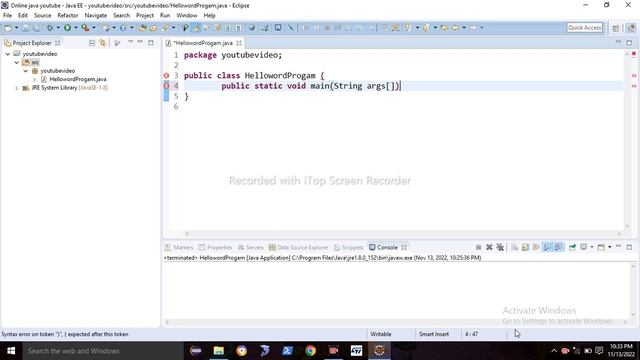Viewport: 640px width, 360px height.
Task: Click the Quick Access search field
Action: click(585, 28)
